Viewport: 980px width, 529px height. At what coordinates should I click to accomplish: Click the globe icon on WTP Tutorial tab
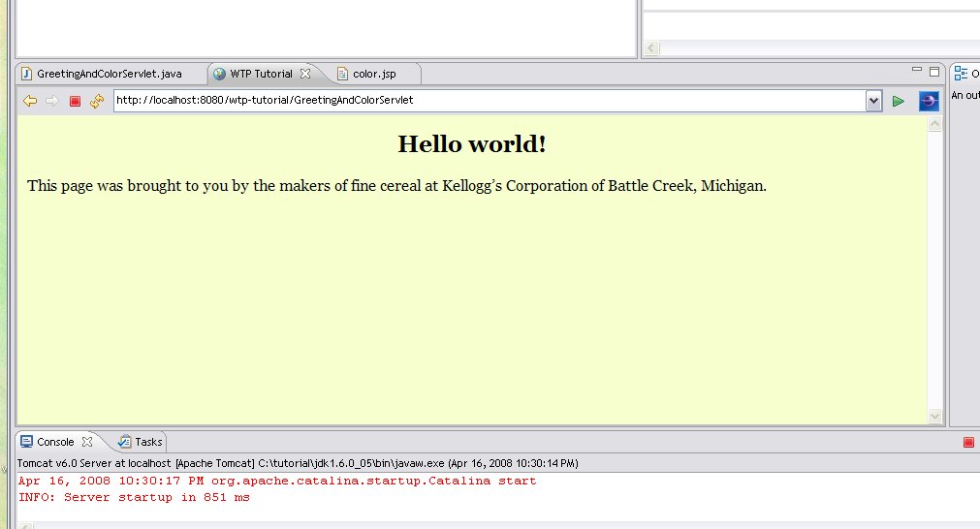point(219,74)
